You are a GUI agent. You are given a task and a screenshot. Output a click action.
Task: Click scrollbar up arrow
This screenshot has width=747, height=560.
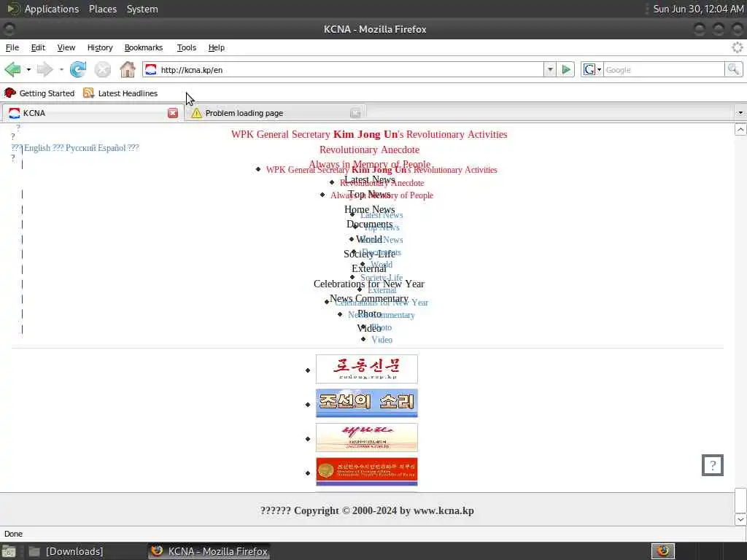[x=740, y=129]
